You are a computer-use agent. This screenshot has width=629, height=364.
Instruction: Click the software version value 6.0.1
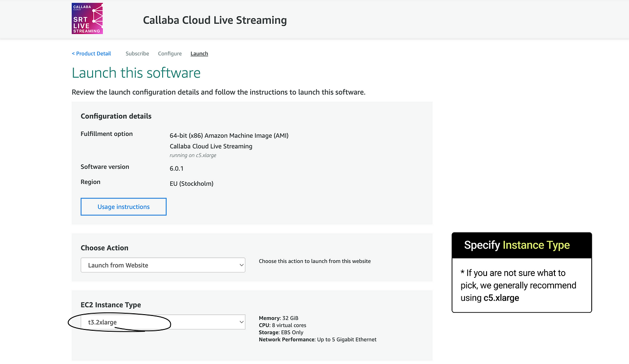(x=177, y=169)
